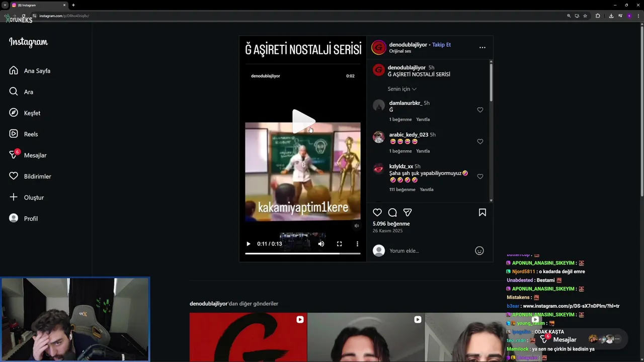The image size is (644, 362).
Task: Open the video's three-dot options menu
Action: click(x=357, y=244)
